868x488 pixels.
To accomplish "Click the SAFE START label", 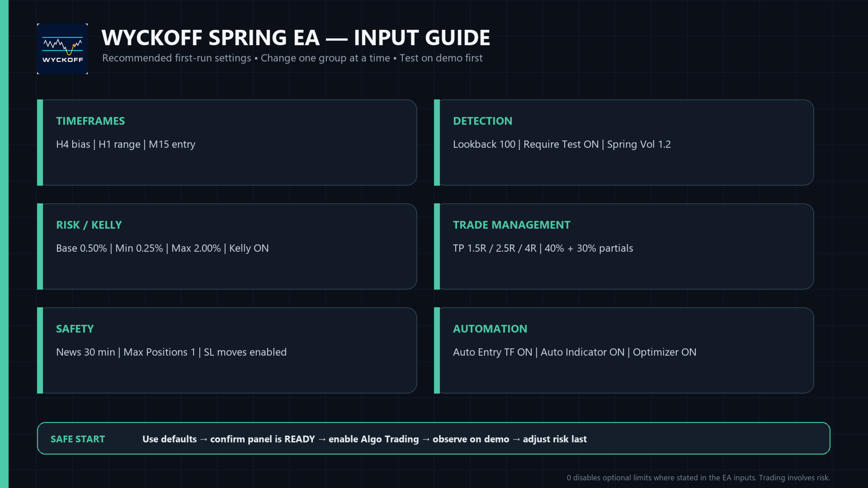I will [78, 439].
